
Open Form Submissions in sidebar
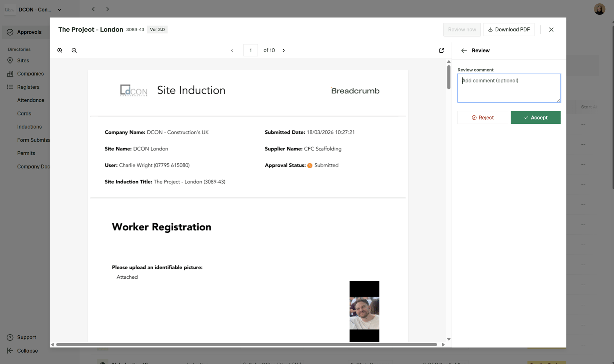click(33, 140)
